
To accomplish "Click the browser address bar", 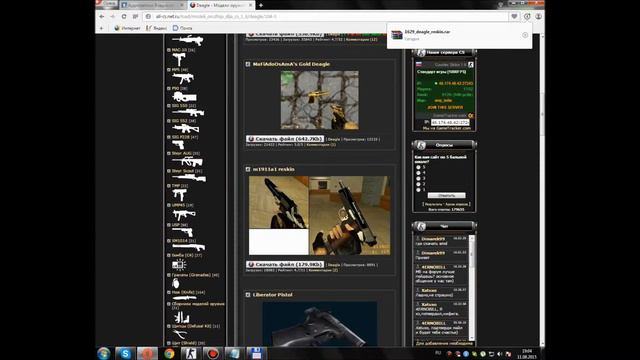I will [327, 16].
